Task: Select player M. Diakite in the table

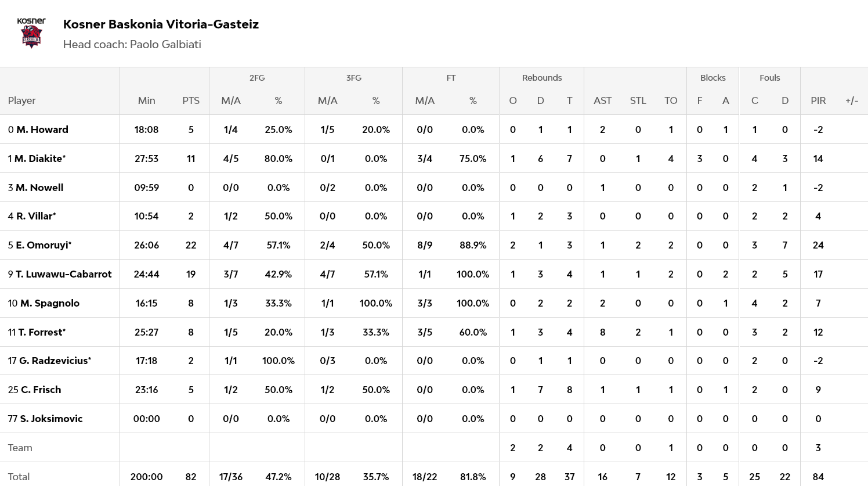Action: click(x=39, y=159)
